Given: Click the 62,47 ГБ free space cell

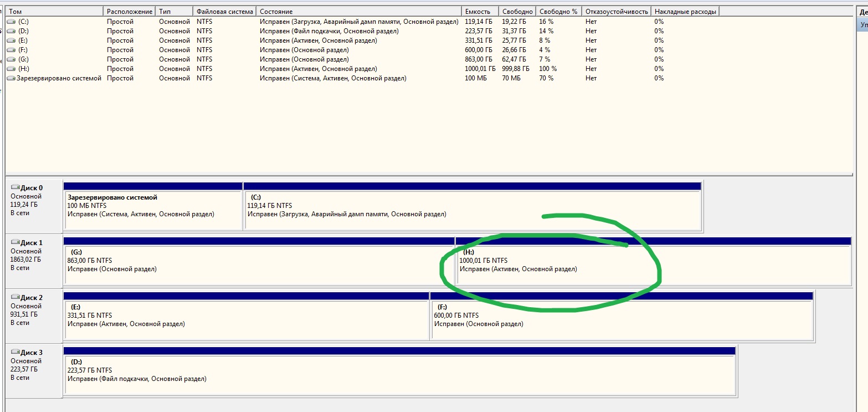Looking at the screenshot, I should point(514,59).
